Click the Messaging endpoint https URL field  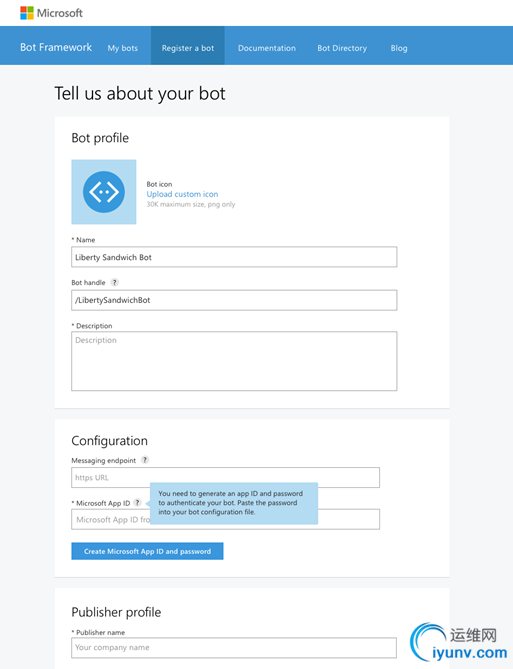click(x=225, y=477)
